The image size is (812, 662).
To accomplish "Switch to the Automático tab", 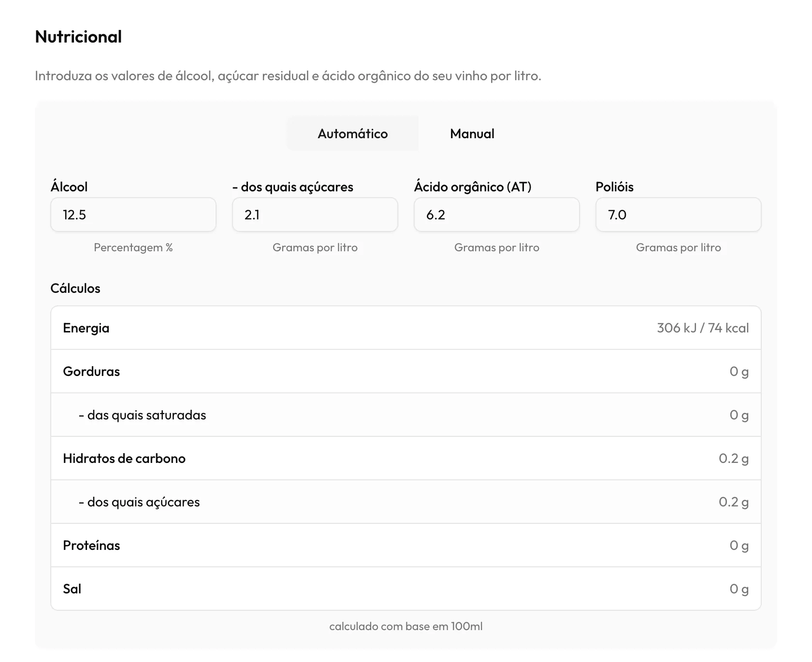I will [352, 134].
